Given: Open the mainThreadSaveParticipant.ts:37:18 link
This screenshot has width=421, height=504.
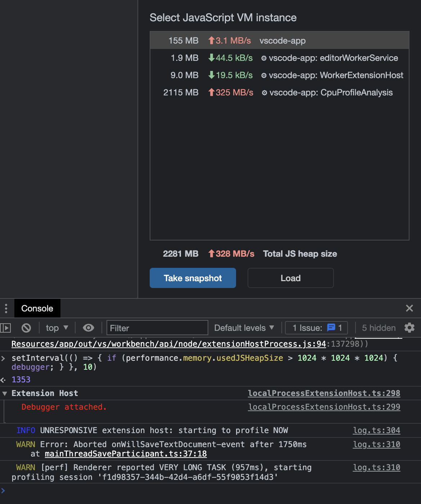Looking at the screenshot, I should coord(125,454).
